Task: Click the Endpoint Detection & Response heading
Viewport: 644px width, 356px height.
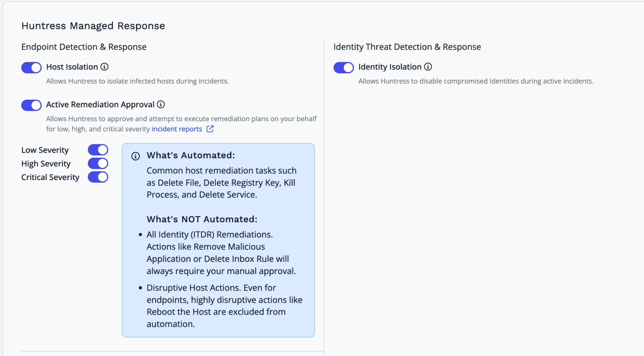Action: pyautogui.click(x=84, y=47)
